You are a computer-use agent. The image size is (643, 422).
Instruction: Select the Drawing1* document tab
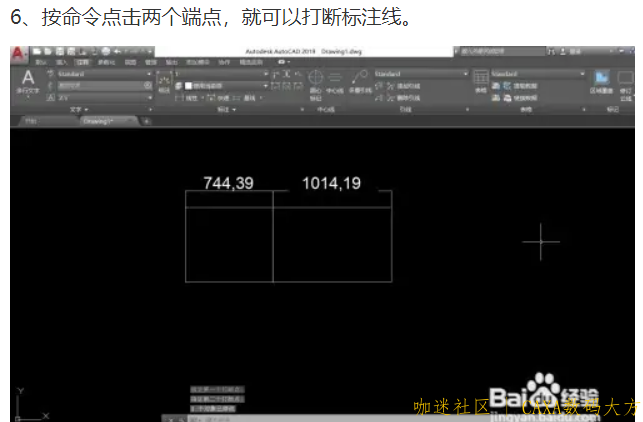[107, 121]
